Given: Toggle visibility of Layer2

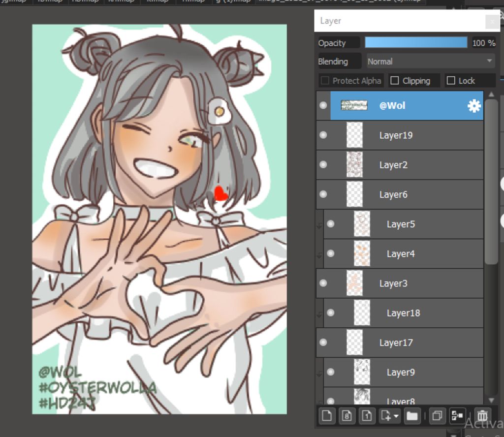Looking at the screenshot, I should click(323, 164).
